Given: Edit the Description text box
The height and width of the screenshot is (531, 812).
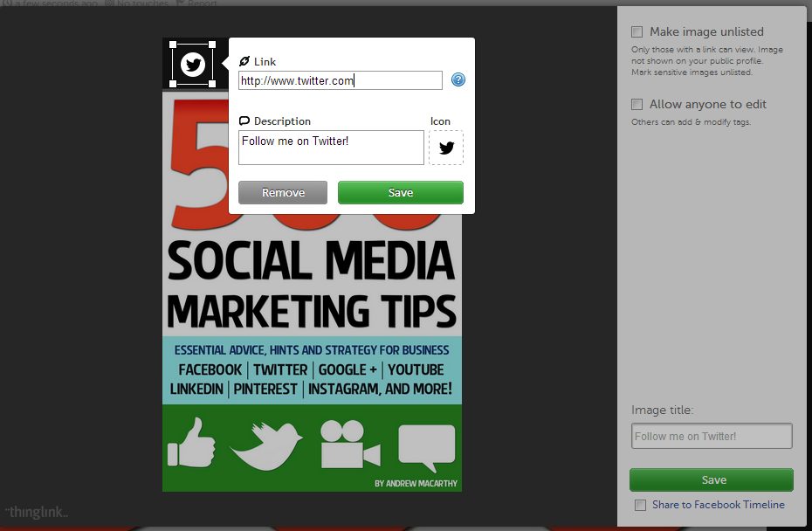Looking at the screenshot, I should [x=331, y=148].
